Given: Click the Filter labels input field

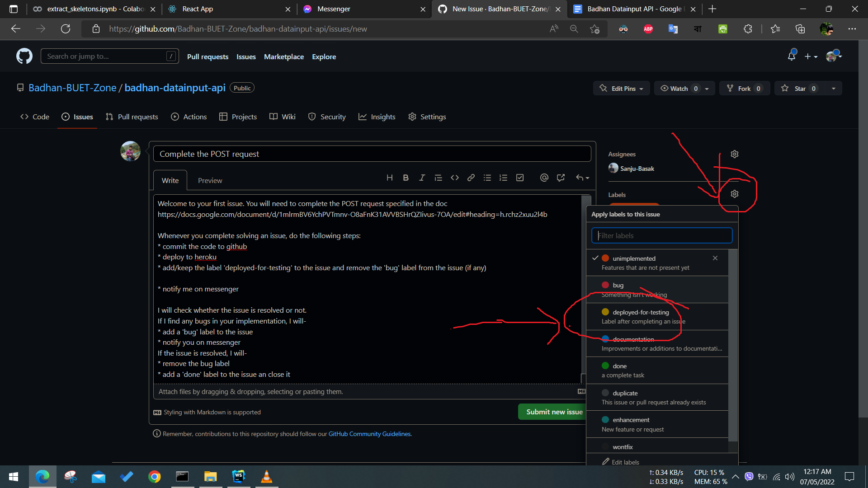Looking at the screenshot, I should point(661,235).
